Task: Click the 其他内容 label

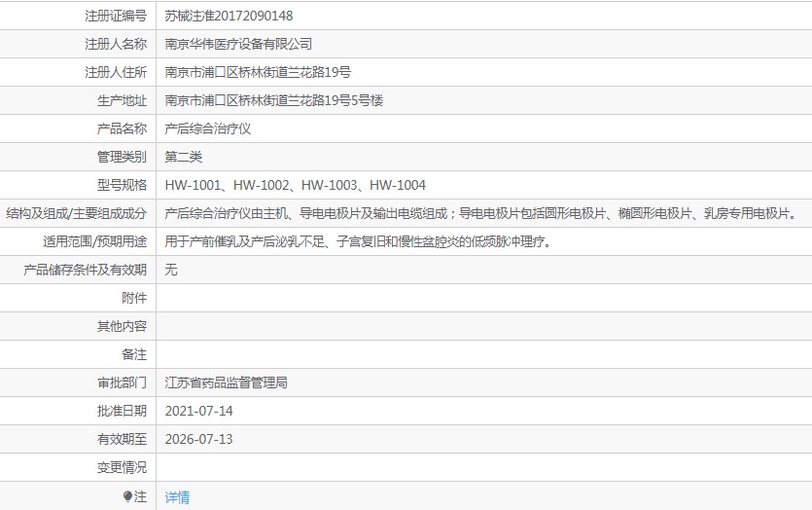Action: (x=123, y=326)
